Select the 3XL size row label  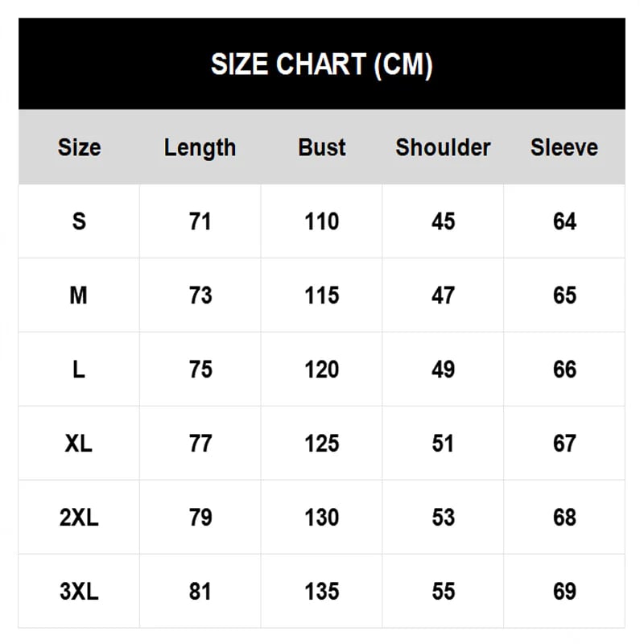(79, 592)
